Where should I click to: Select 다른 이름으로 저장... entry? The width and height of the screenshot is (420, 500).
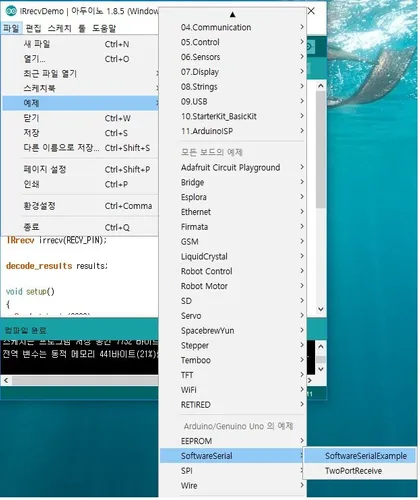[80, 148]
